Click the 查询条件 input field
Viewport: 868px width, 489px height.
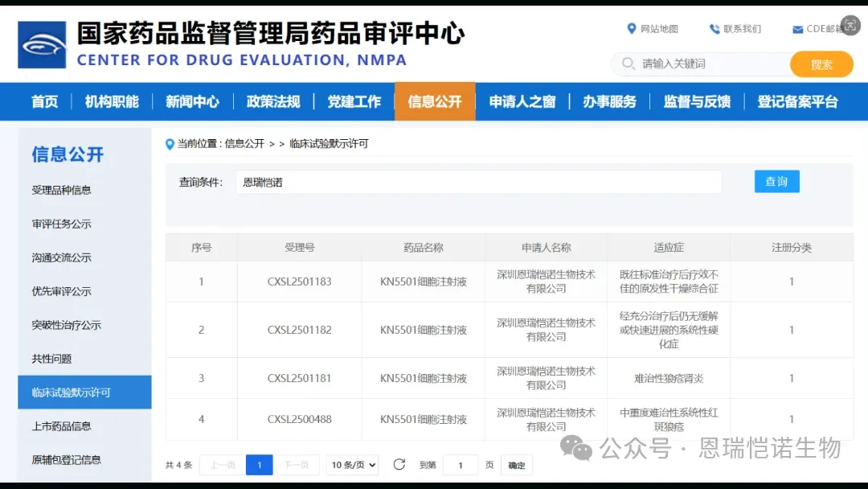click(x=478, y=183)
